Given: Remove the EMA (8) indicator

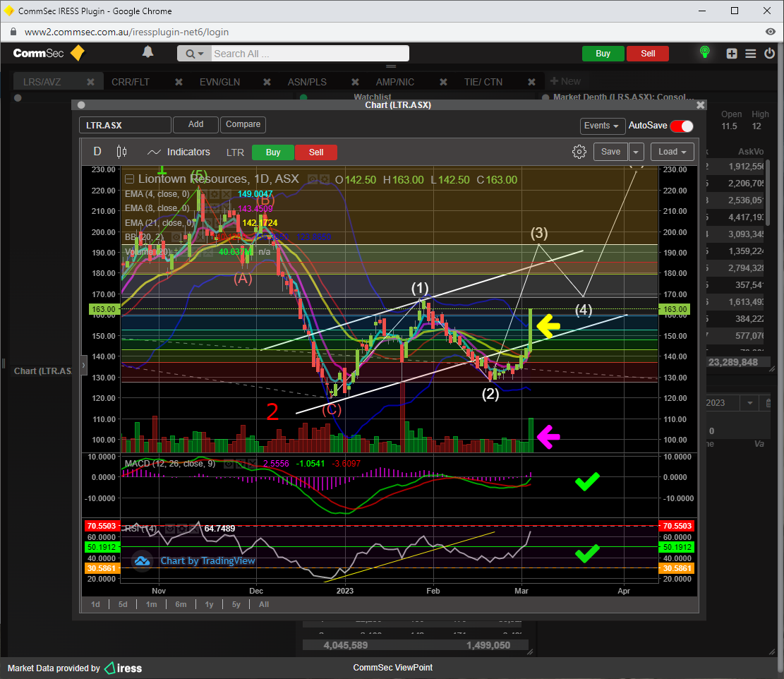Looking at the screenshot, I should (226, 208).
